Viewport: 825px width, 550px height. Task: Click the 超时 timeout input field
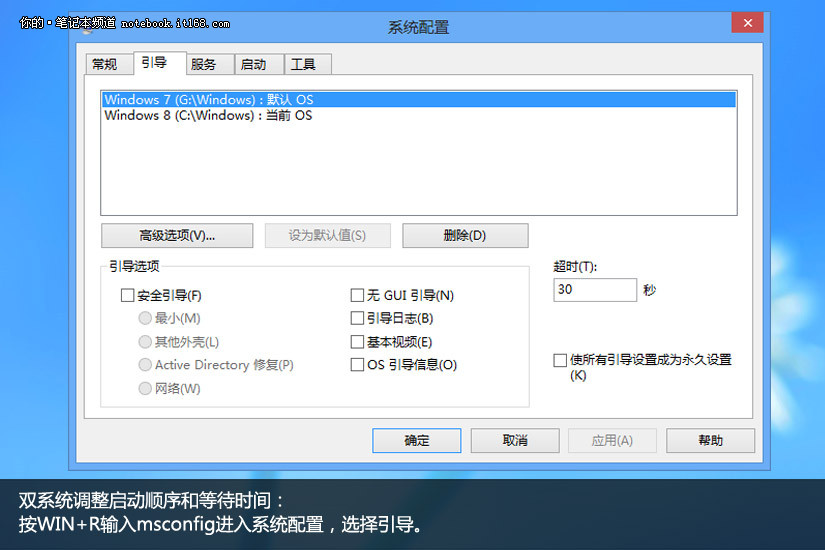point(594,290)
